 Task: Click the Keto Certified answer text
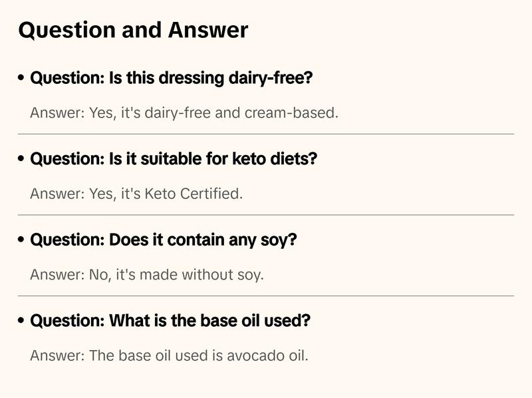point(136,194)
